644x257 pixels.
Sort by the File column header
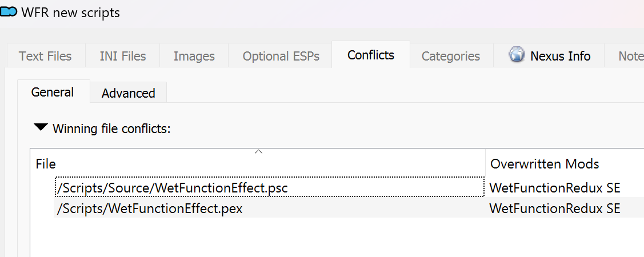coord(258,164)
